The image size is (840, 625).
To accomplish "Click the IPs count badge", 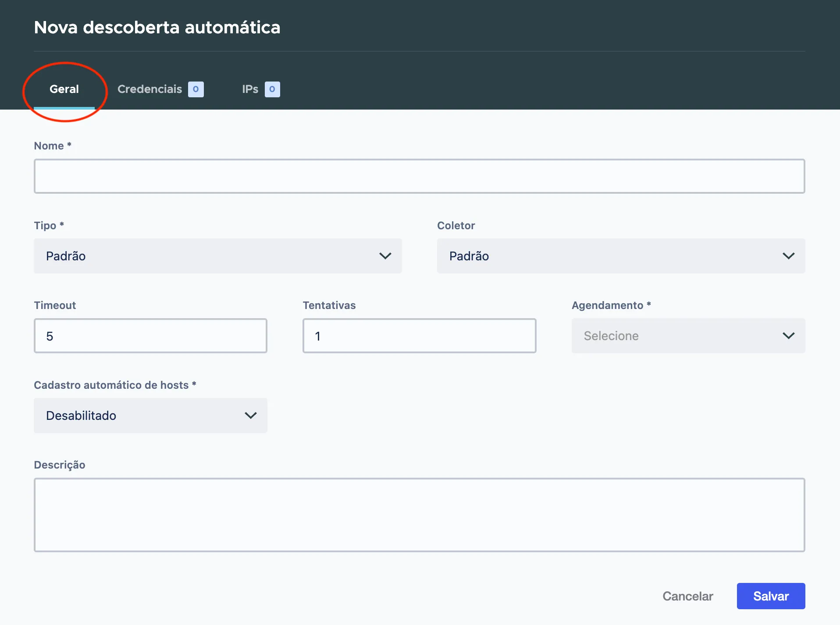I will click(x=272, y=89).
